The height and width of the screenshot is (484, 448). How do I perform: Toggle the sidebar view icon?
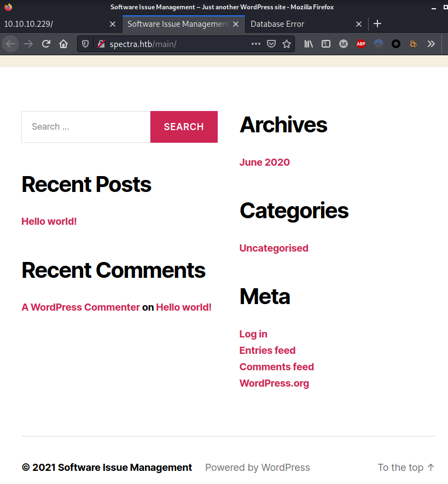(326, 44)
